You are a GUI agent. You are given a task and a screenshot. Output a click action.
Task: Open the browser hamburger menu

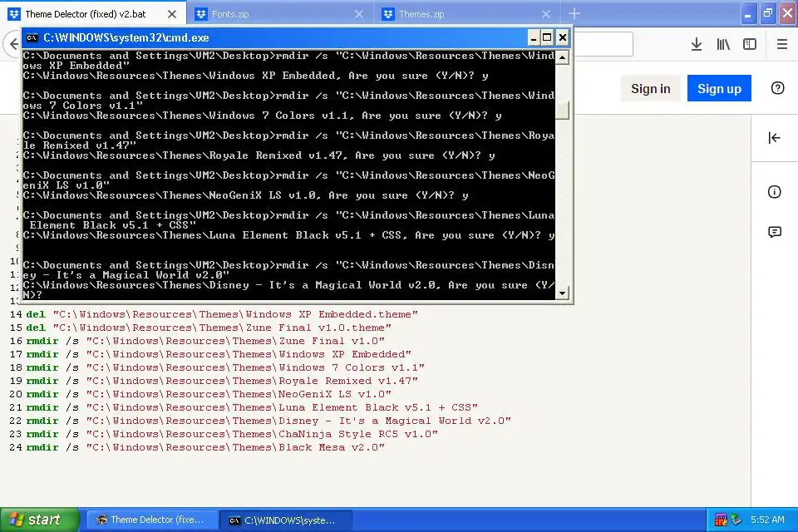(781, 44)
